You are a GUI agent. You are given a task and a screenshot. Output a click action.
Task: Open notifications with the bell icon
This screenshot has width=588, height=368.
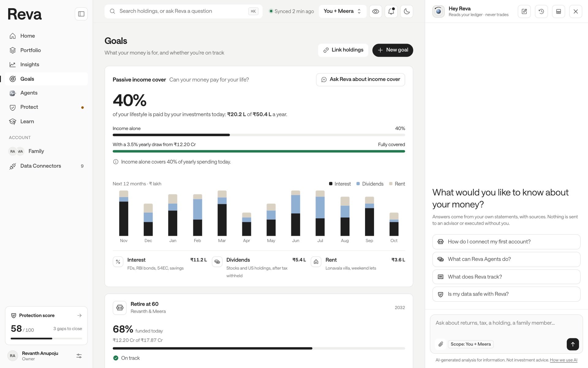(391, 11)
